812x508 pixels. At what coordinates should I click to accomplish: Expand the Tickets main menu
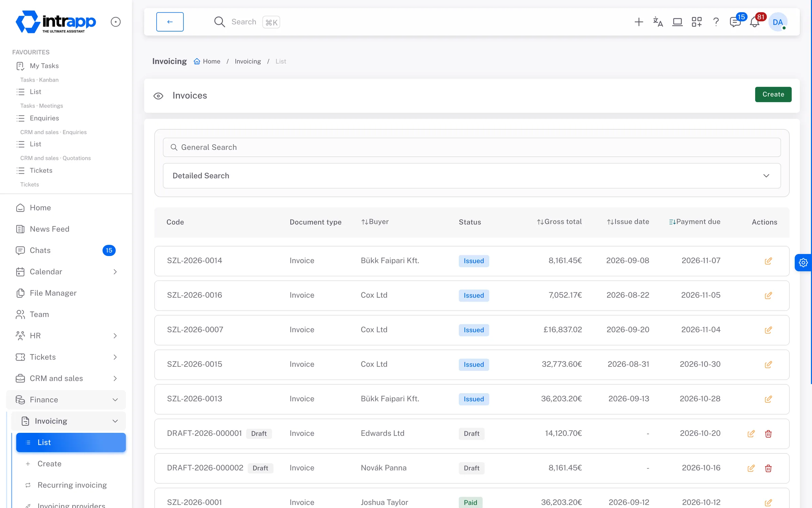pos(66,357)
